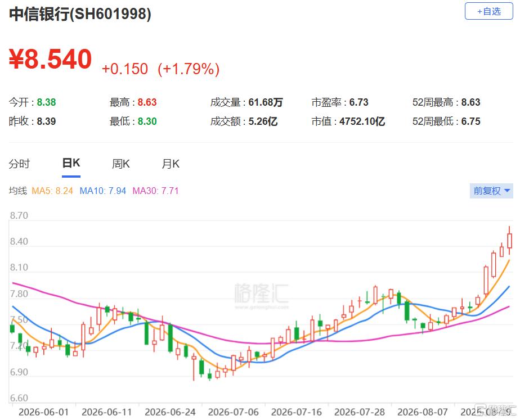The width and height of the screenshot is (520, 420).
Task: Click the 2026-08-07 date axis label
Action: [x=423, y=412]
